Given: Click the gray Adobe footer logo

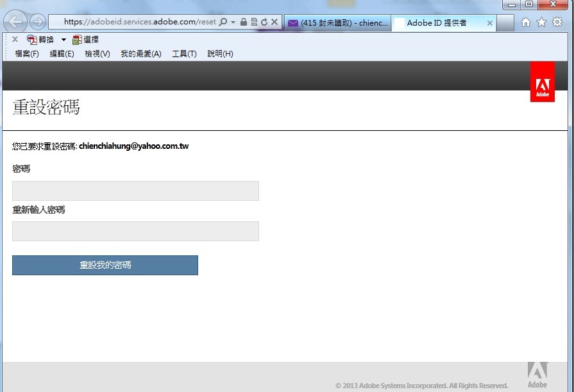Looking at the screenshot, I should pos(537,375).
